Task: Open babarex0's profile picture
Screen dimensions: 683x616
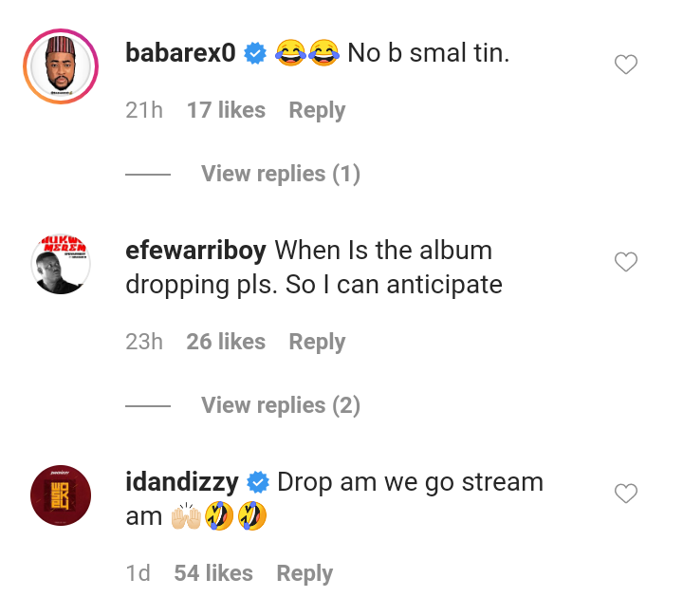Action: click(61, 66)
